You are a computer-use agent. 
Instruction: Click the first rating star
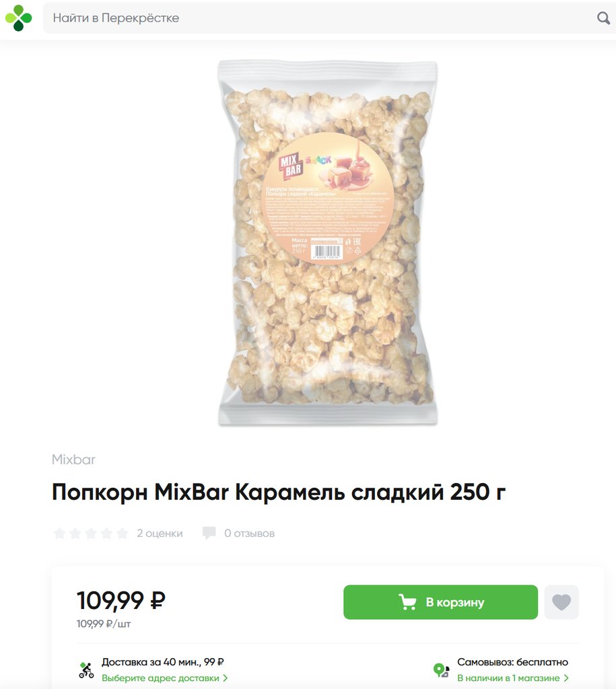pos(59,534)
